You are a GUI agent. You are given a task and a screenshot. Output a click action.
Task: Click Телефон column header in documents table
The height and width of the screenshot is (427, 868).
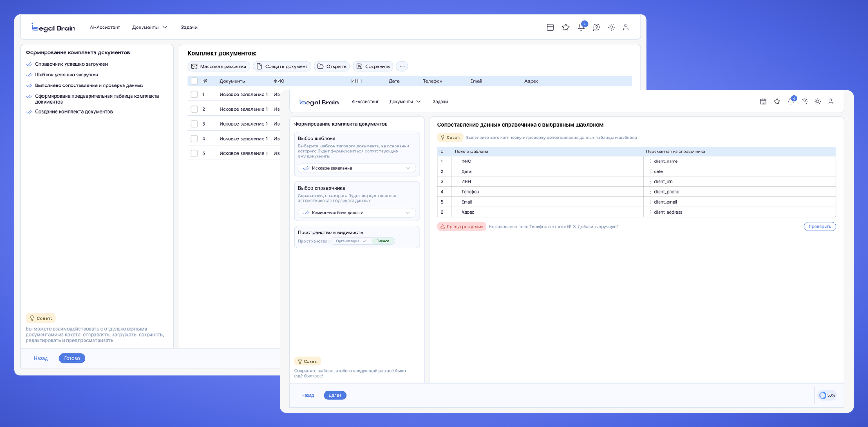432,81
